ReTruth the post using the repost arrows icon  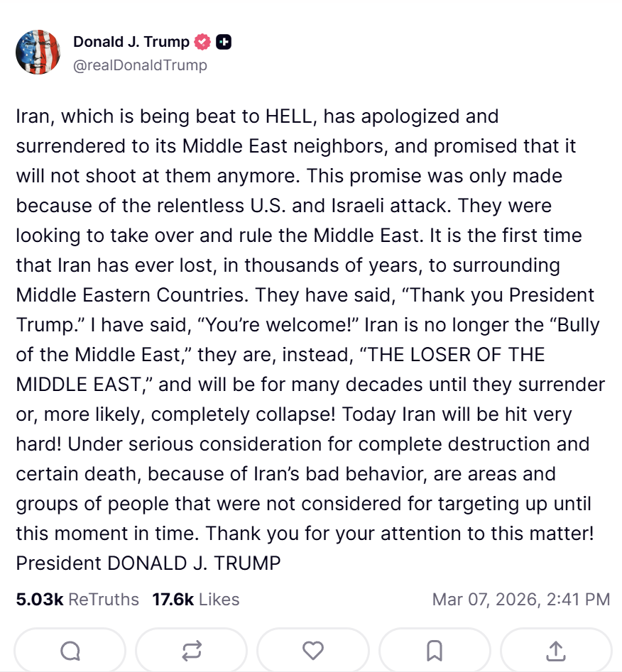click(x=191, y=650)
